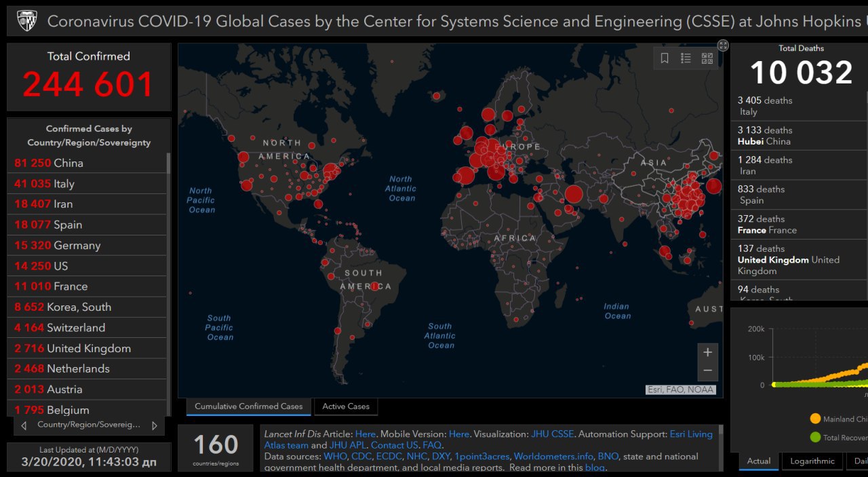Screen dimensions: 868x477
Task: Switch to Active Cases map tab
Action: click(x=346, y=406)
